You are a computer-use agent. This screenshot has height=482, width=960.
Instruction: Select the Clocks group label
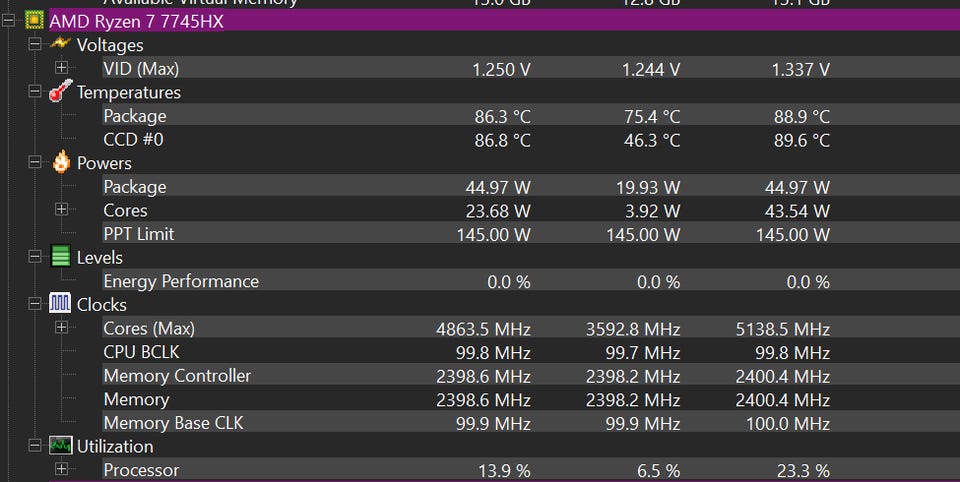(x=102, y=304)
